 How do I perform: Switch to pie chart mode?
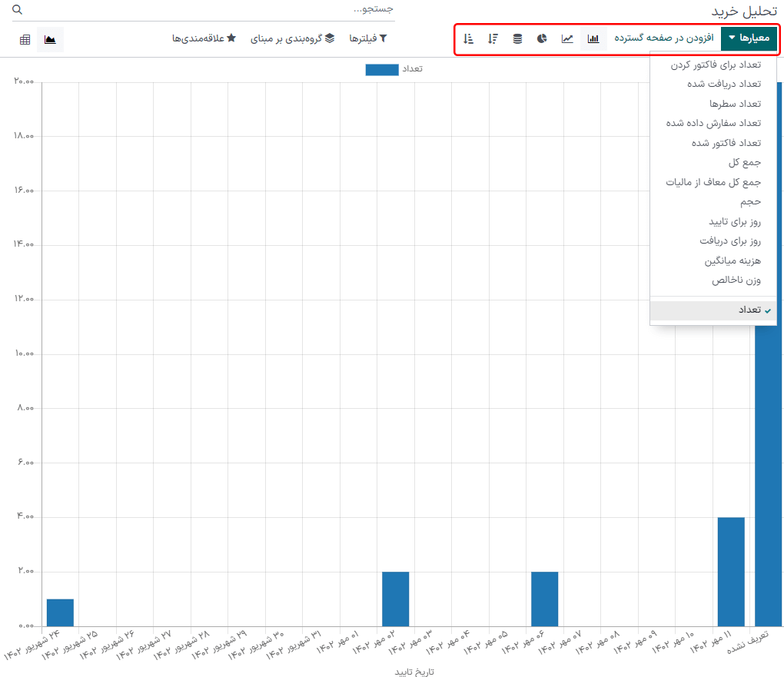[x=542, y=38]
